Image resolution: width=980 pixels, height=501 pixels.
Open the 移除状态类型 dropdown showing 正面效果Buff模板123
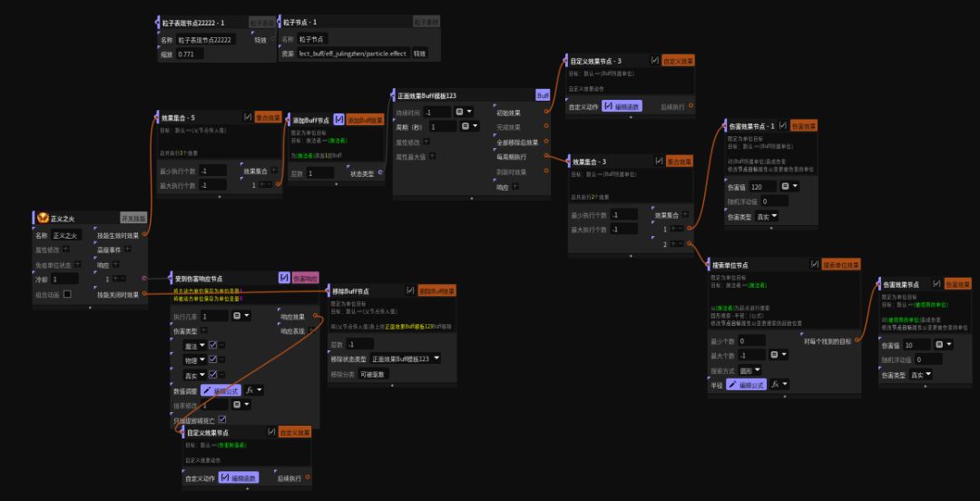tap(406, 359)
